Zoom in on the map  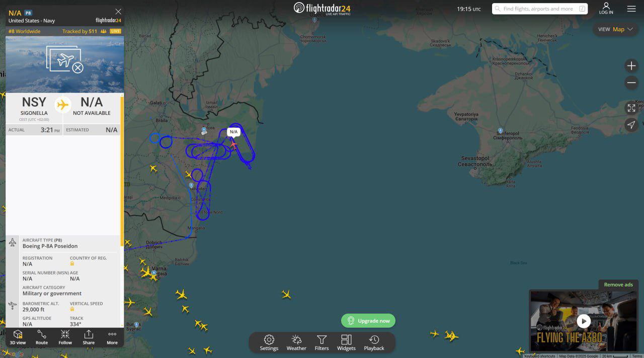click(631, 66)
